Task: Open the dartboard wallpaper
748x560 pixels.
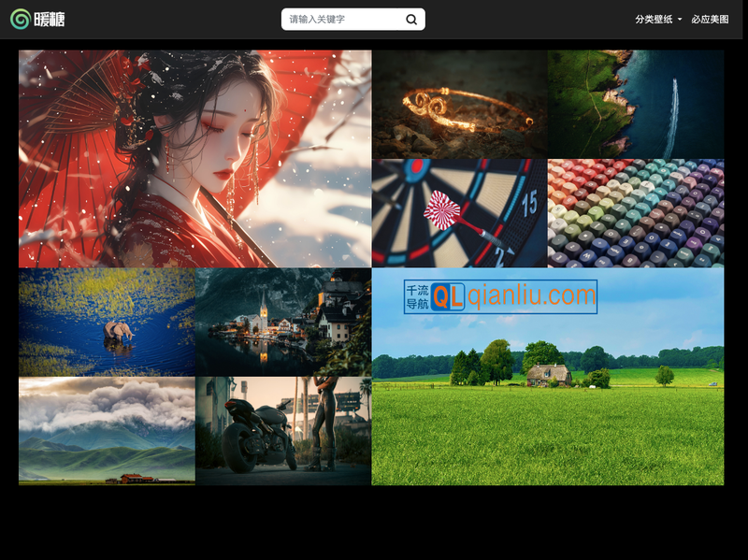Action: pos(459,213)
